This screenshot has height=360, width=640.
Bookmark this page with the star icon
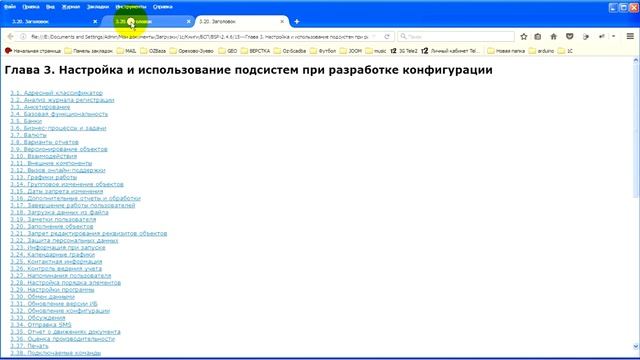tap(524, 37)
